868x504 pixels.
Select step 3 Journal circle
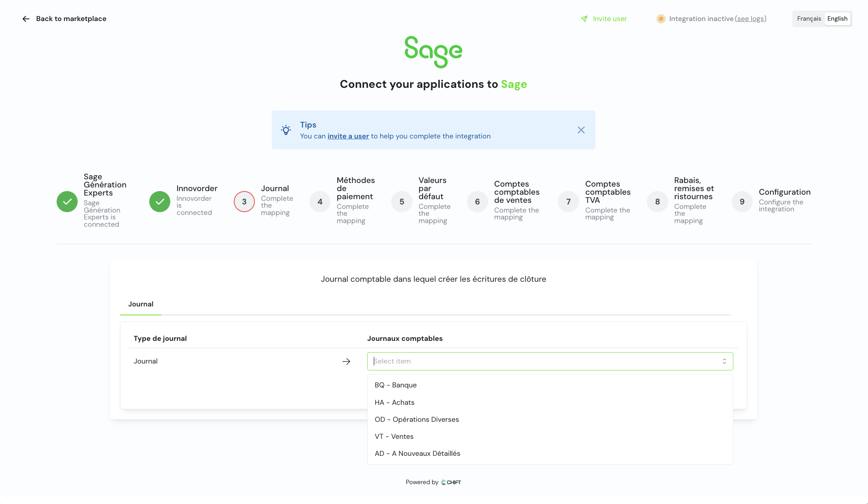click(x=244, y=202)
